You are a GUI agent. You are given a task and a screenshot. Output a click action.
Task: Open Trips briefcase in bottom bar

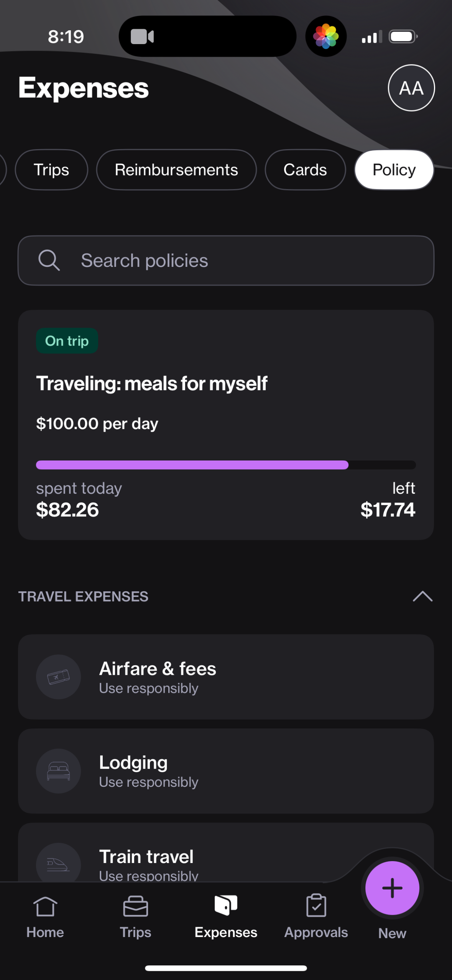(x=135, y=916)
